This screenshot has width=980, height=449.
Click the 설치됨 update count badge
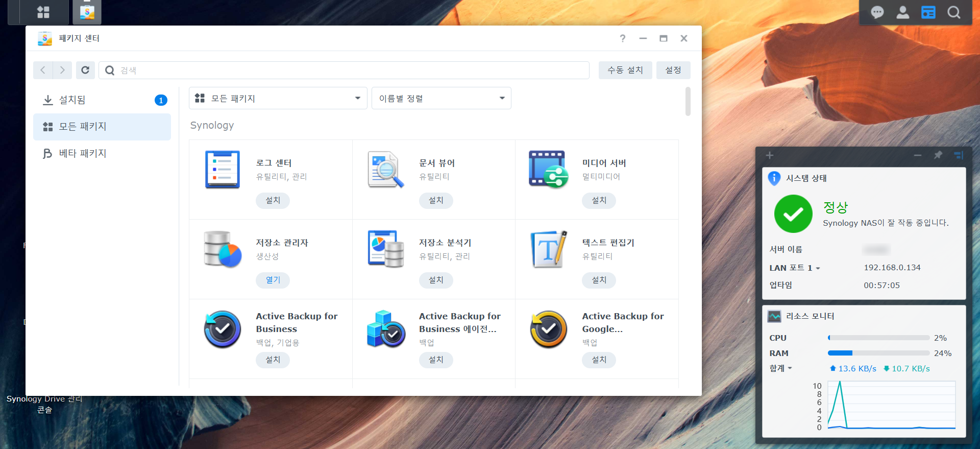click(161, 100)
